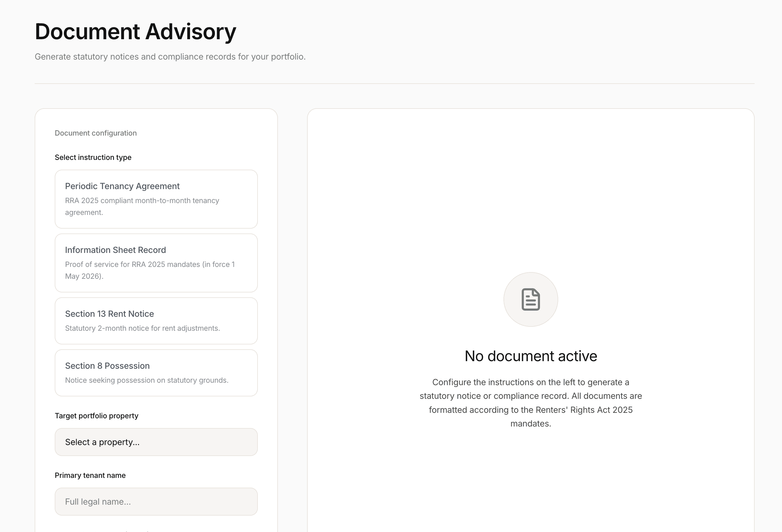Click the Primary tenant name label
782x532 pixels.
click(x=90, y=475)
